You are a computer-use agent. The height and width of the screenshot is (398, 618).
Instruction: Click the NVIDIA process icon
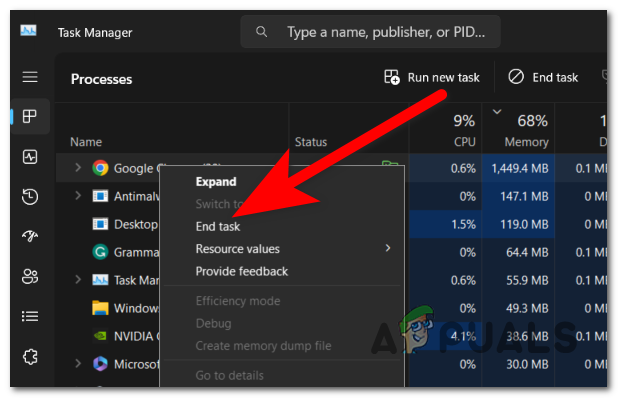[x=100, y=336]
